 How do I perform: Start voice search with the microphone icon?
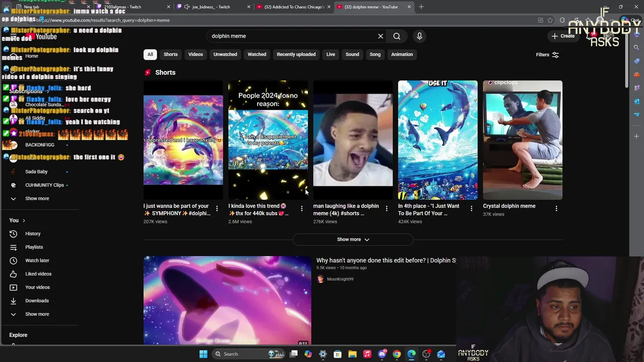click(419, 36)
